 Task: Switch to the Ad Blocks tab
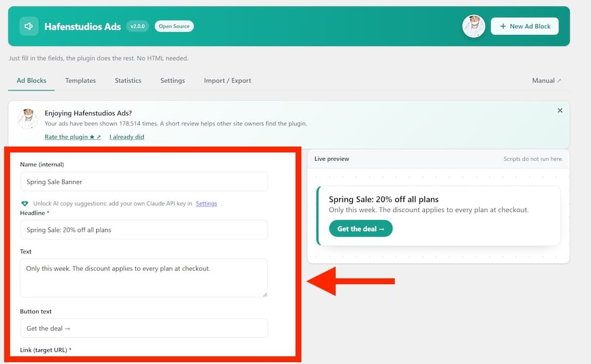(x=31, y=80)
